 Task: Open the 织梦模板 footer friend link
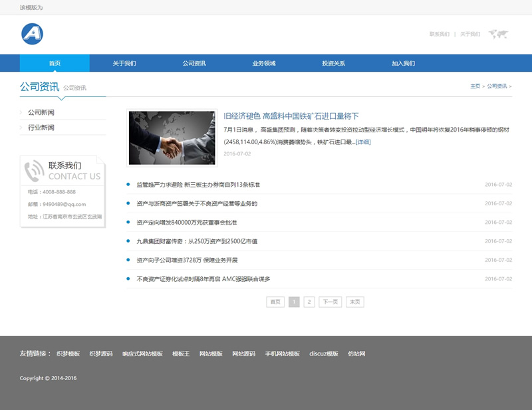68,354
